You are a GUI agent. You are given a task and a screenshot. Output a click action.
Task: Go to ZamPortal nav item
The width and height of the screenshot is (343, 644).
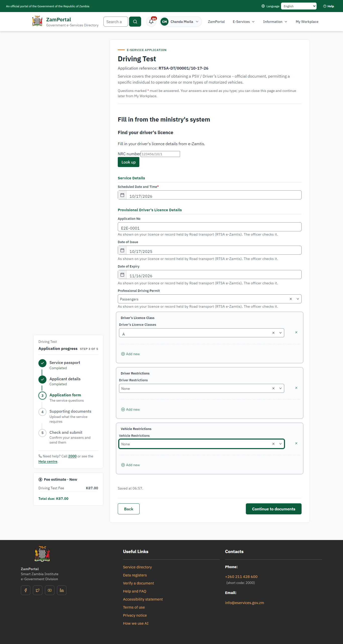click(x=216, y=22)
